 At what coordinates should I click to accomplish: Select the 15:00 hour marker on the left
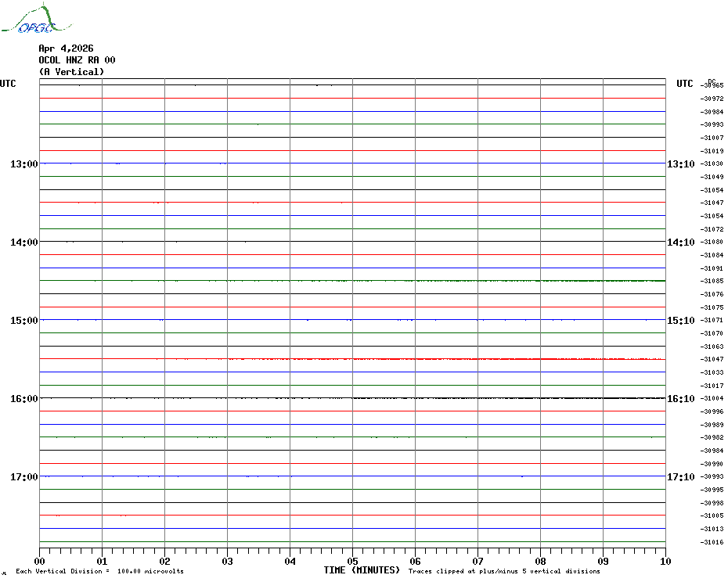(x=24, y=321)
